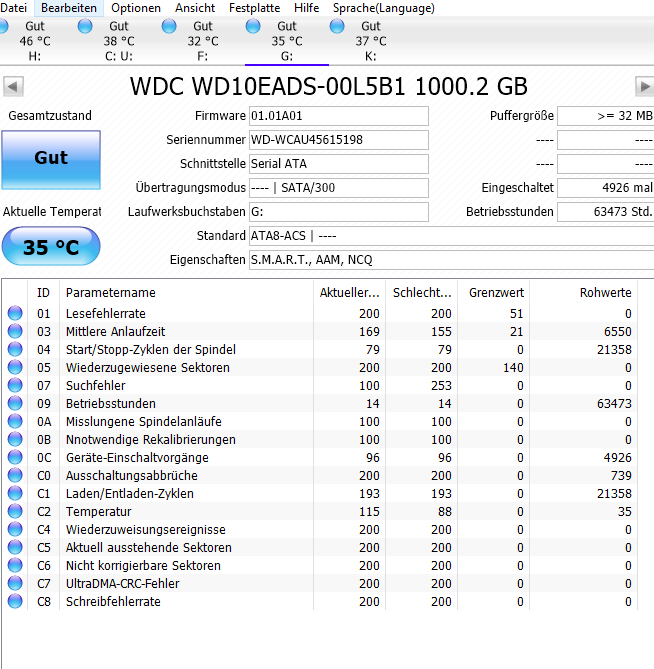Click status orb for row ID 09
This screenshot has width=654, height=669.
click(15, 403)
